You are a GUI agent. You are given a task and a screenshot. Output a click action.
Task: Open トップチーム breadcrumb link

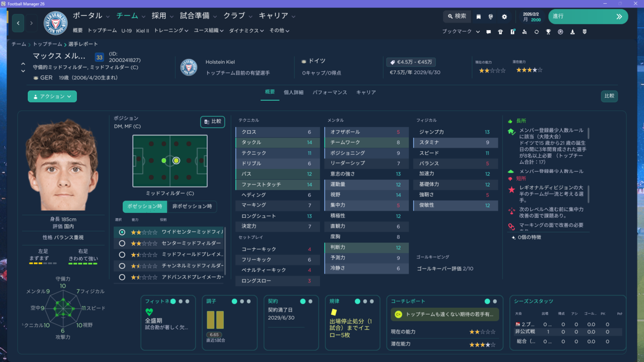click(x=48, y=44)
